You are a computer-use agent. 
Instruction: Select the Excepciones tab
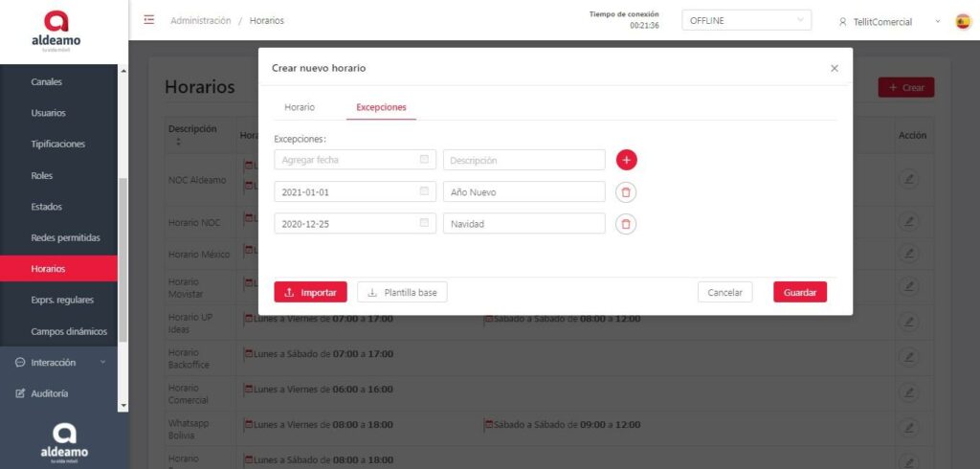pos(381,107)
